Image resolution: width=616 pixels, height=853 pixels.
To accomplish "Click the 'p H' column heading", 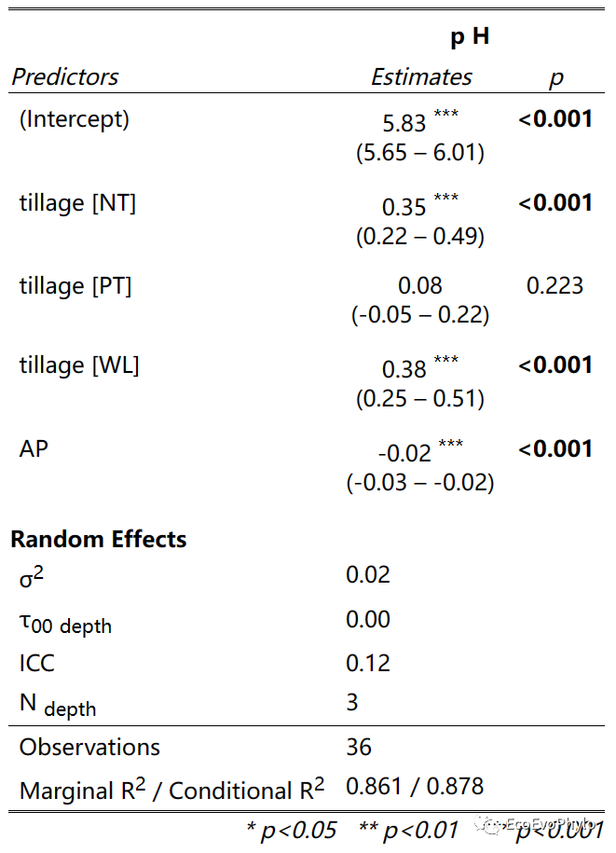I will [x=469, y=37].
